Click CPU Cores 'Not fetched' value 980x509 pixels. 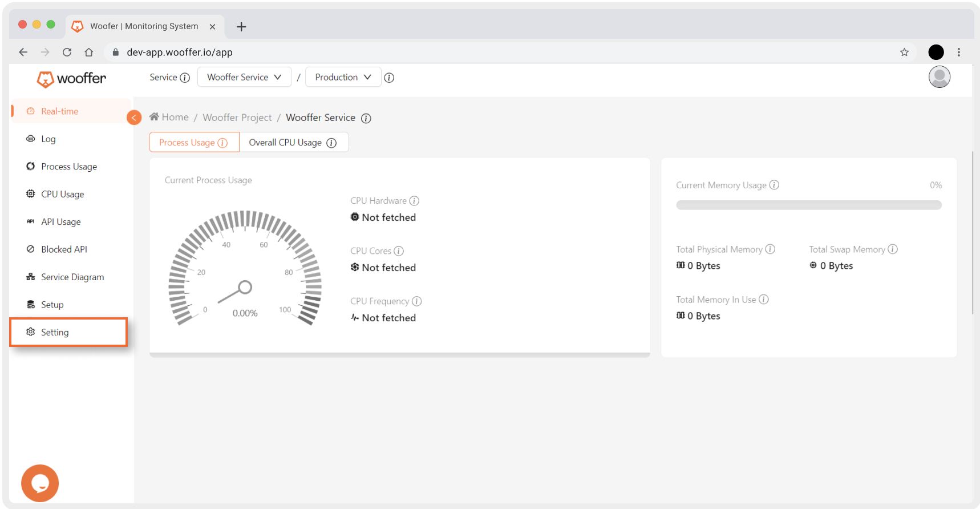click(x=388, y=268)
